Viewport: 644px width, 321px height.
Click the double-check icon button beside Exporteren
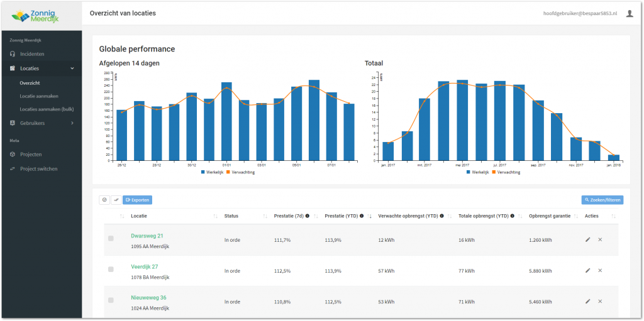[116, 200]
